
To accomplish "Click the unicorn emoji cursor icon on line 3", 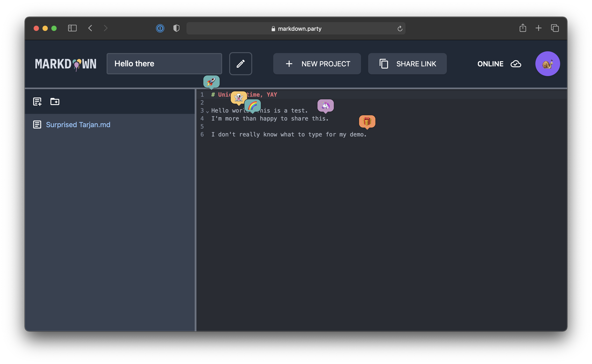I will (x=325, y=106).
